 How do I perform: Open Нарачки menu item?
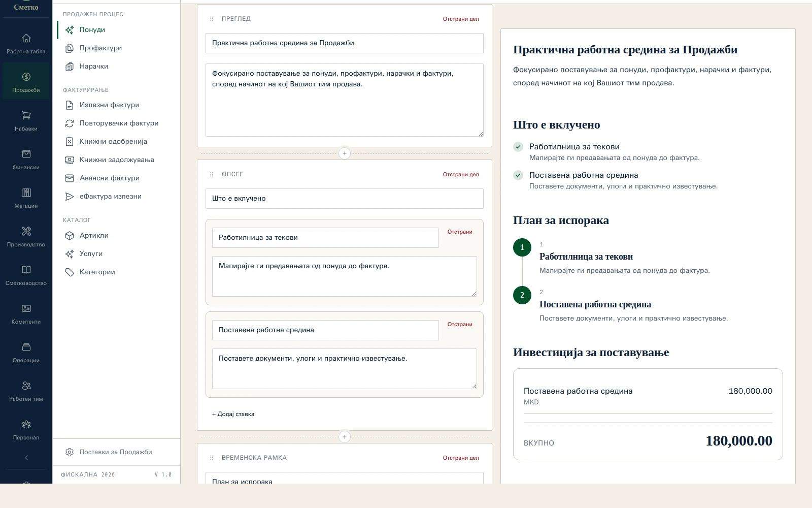pyautogui.click(x=116, y=67)
